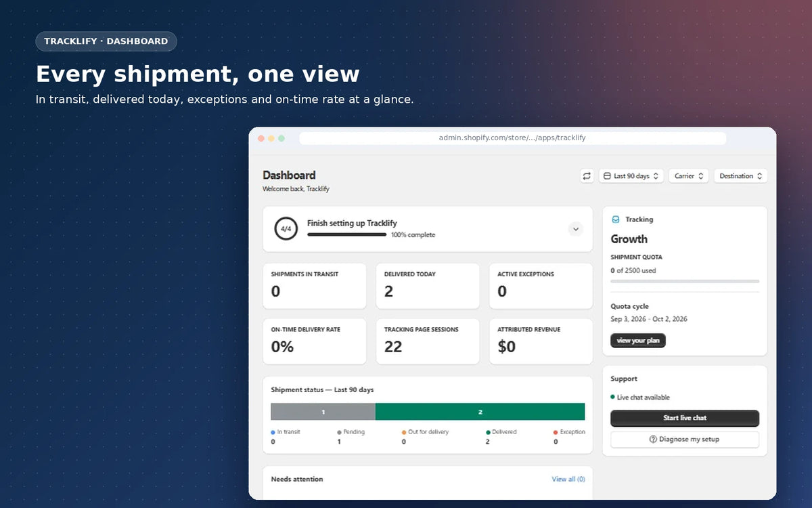Click the Tracking plan icon

(616, 219)
